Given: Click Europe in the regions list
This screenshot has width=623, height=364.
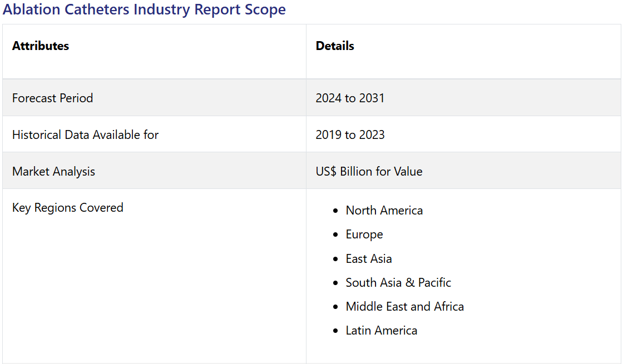Looking at the screenshot, I should point(364,235).
